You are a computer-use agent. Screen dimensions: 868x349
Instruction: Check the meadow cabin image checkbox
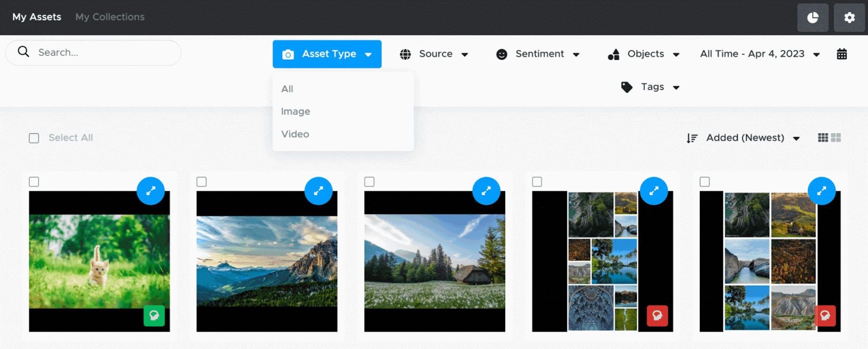click(x=369, y=182)
